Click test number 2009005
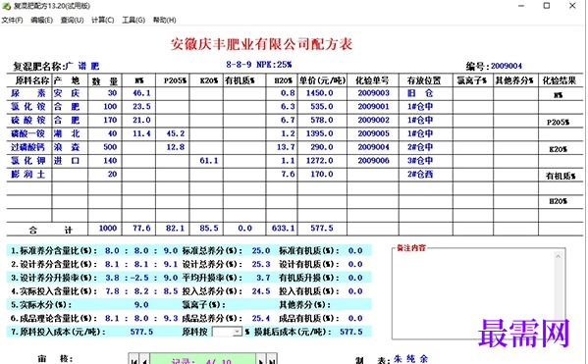The width and height of the screenshot is (588, 364). (x=373, y=133)
